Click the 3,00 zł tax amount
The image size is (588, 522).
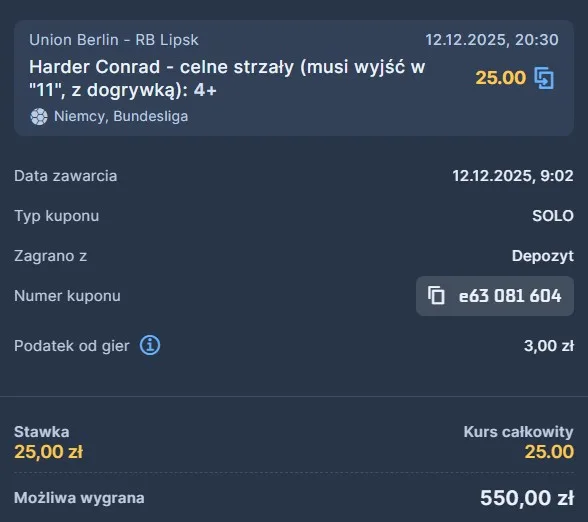[549, 345]
